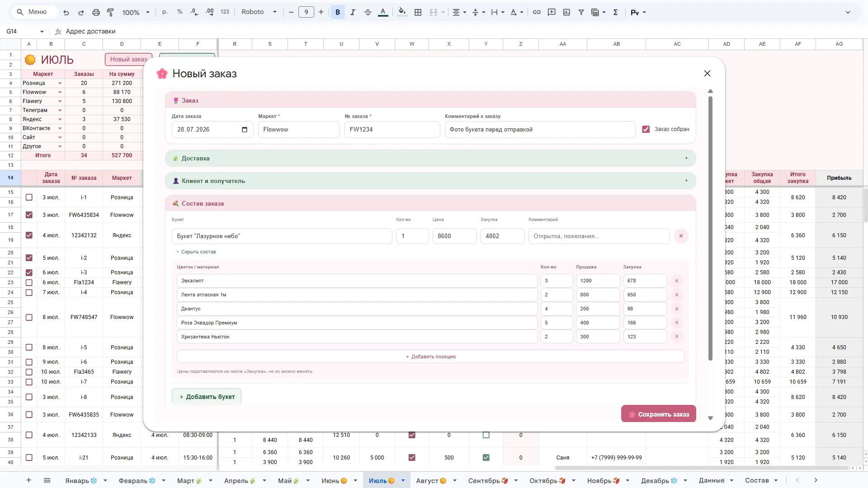868x488 pixels.
Task: Open all sheets list
Action: click(47, 480)
